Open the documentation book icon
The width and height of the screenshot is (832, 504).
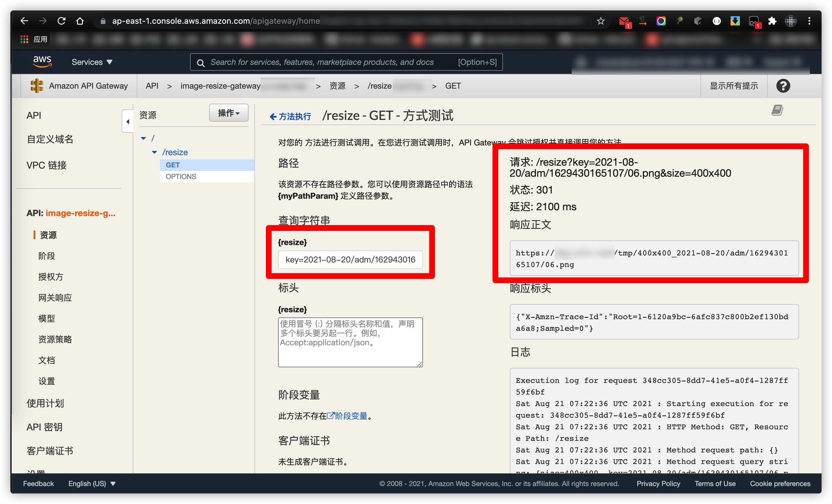click(777, 110)
